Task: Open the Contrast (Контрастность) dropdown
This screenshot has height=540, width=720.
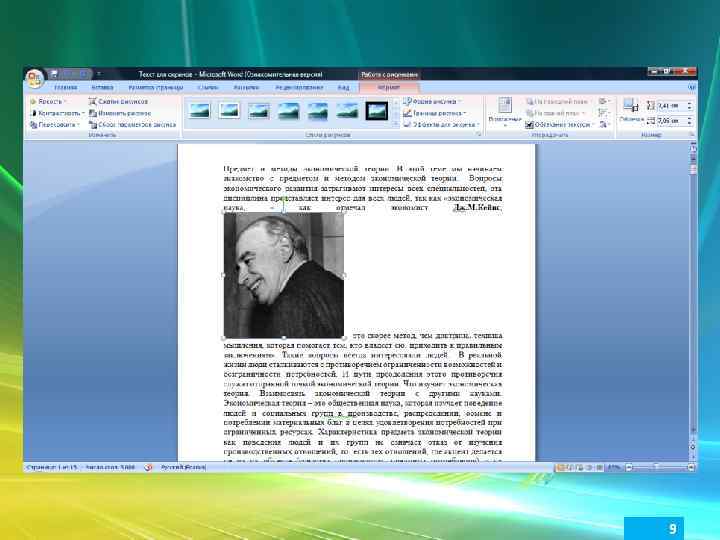Action: [57, 113]
